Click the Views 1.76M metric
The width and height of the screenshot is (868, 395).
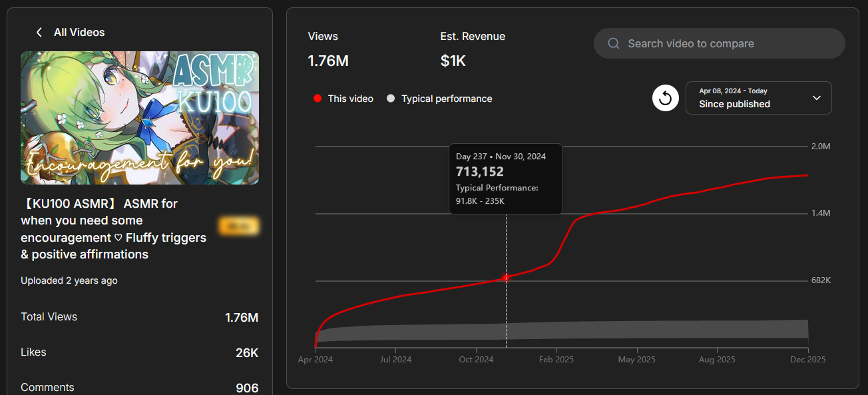tap(328, 49)
